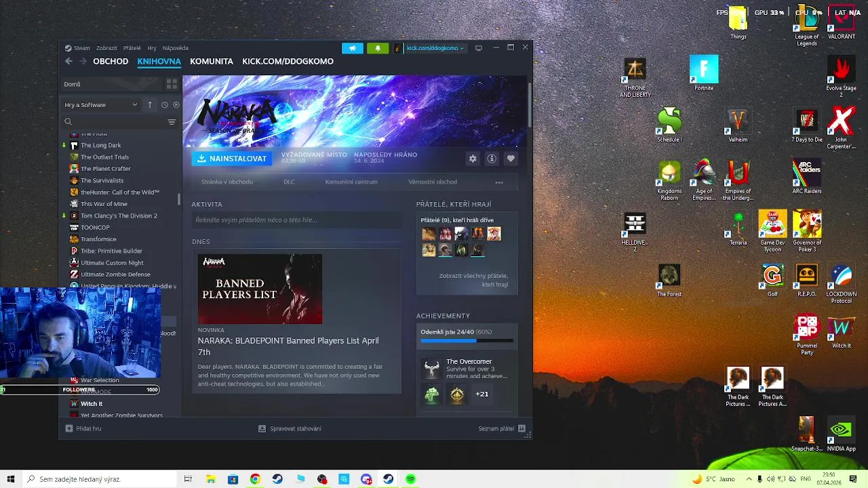Open Google Chrome on the taskbar
The width and height of the screenshot is (868, 488).
(255, 479)
